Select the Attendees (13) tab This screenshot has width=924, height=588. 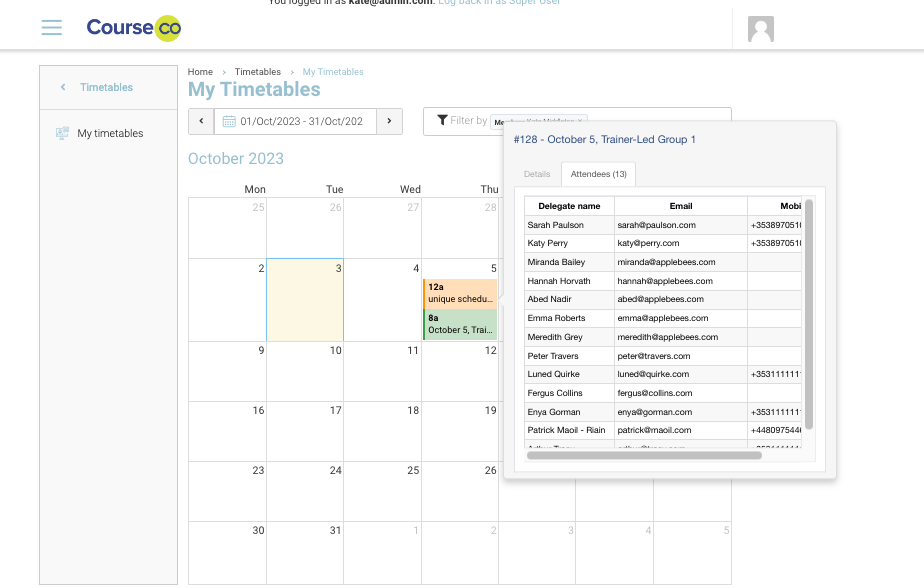[598, 174]
